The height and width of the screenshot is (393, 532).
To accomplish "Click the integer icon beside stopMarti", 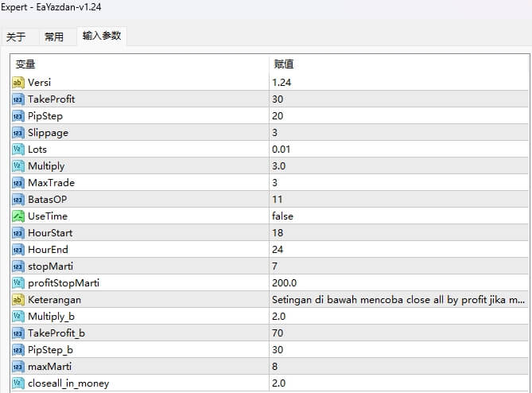I will tap(18, 267).
